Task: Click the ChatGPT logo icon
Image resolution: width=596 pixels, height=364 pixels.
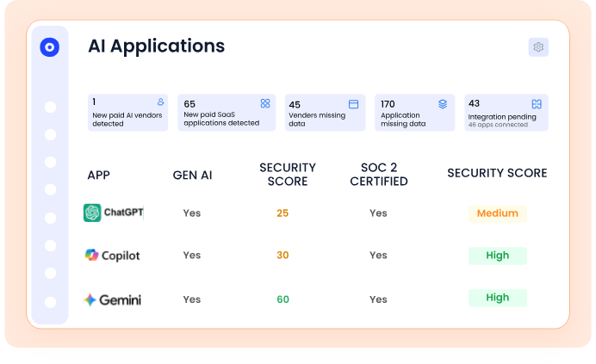Action: point(92,213)
